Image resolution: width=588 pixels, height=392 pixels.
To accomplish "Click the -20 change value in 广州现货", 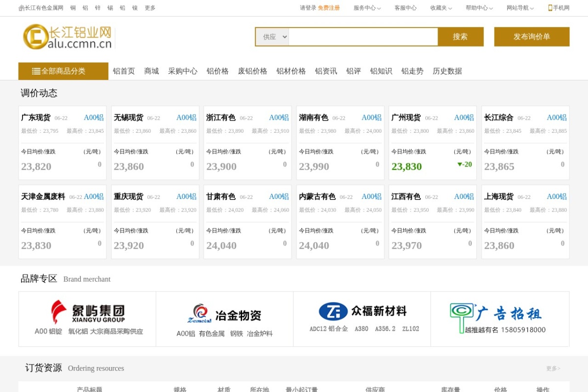I will tap(465, 165).
